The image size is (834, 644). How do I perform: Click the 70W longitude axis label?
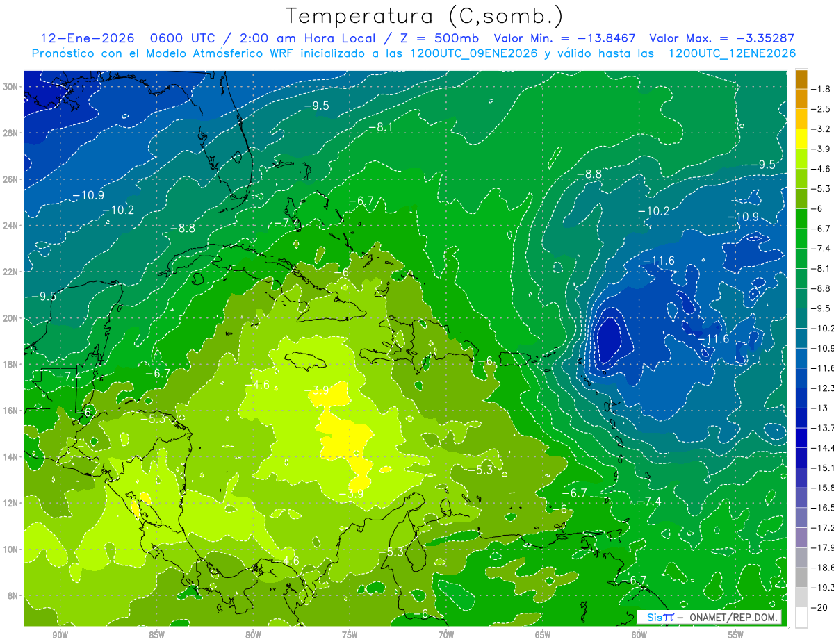pos(446,635)
